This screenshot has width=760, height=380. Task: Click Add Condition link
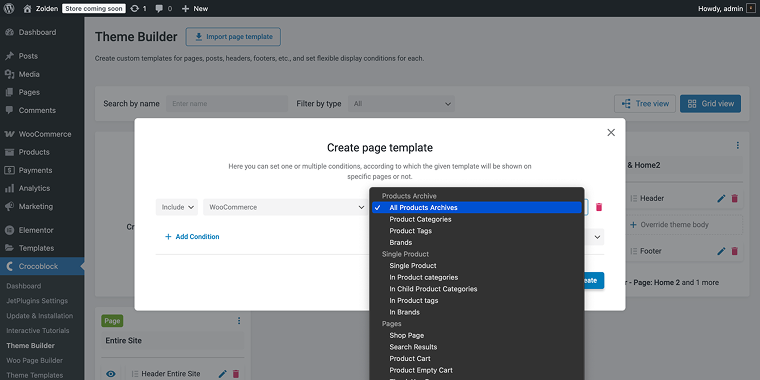pyautogui.click(x=192, y=237)
